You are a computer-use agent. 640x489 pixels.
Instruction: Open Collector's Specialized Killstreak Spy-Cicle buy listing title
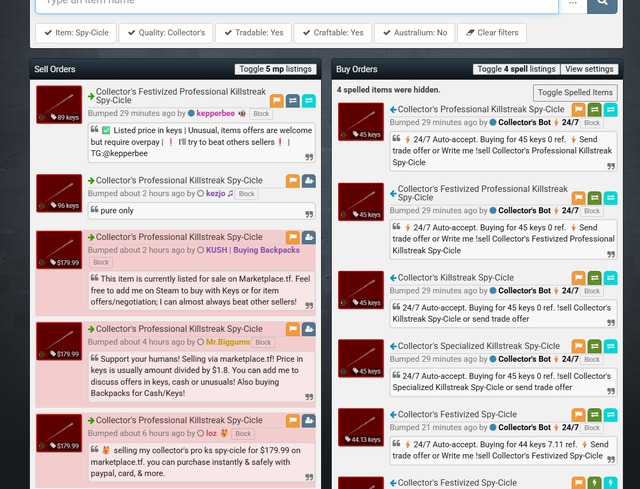[x=479, y=346]
